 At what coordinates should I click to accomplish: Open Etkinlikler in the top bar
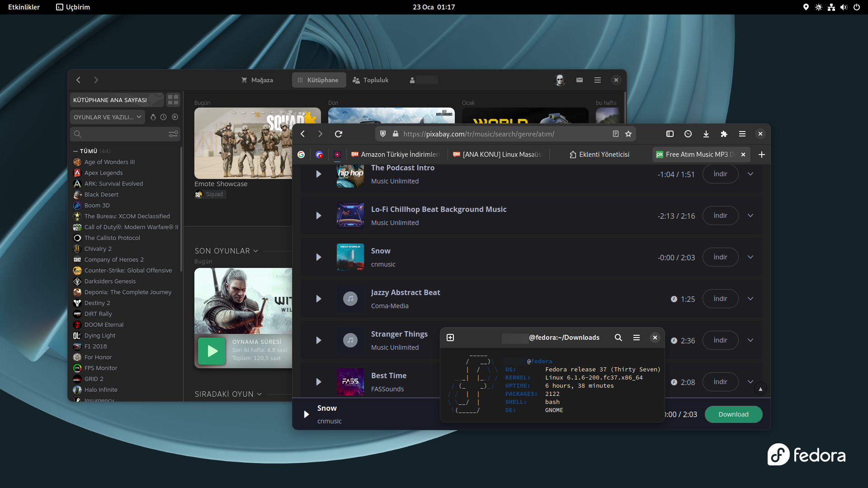(24, 7)
